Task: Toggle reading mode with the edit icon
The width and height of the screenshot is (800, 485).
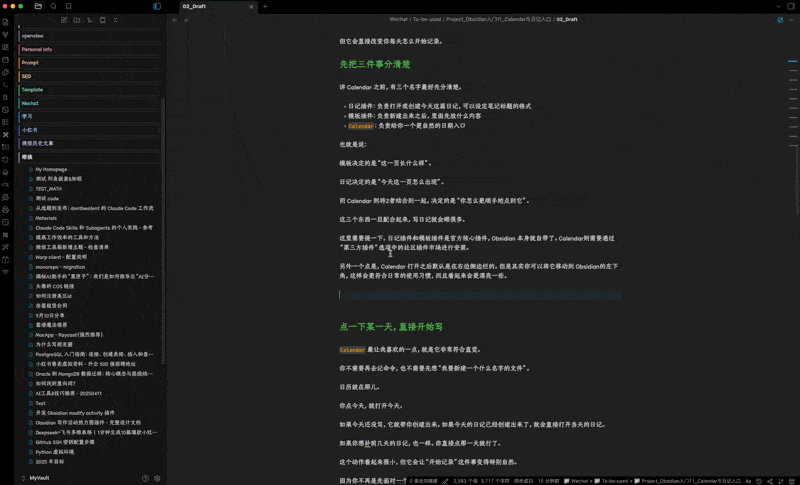Action: [780, 20]
